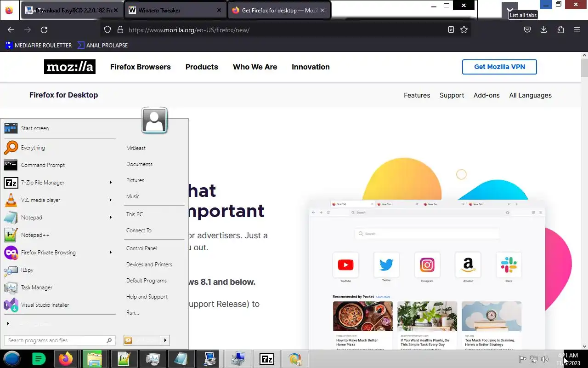Open the Firefox hamburger application menu
Screen dimensions: 588x368
coord(577,29)
